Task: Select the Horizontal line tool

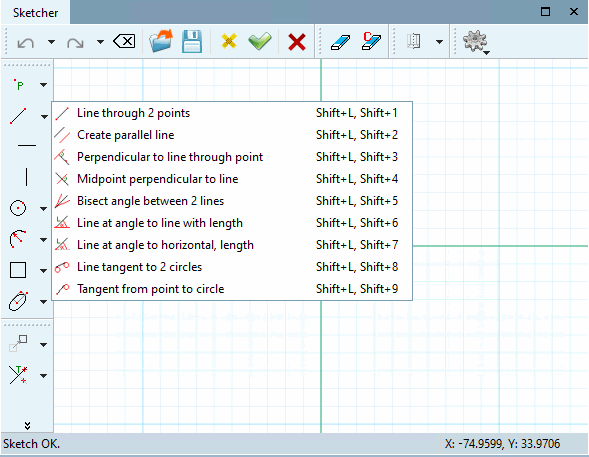Action: [x=27, y=145]
